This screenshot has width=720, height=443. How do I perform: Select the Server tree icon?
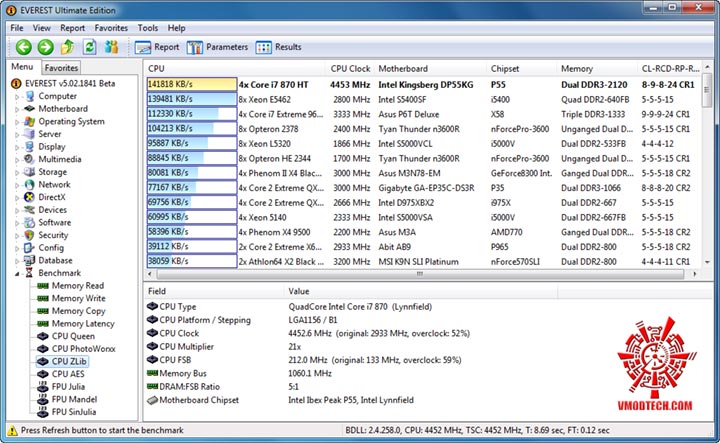[x=29, y=134]
